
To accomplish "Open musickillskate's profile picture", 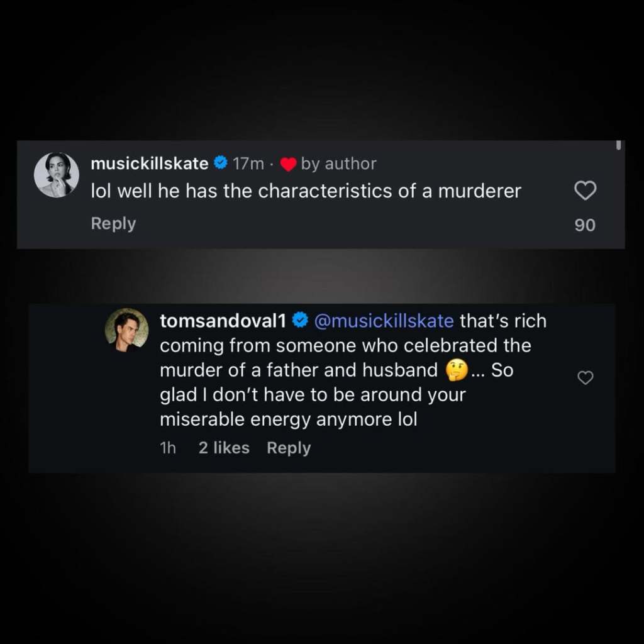I will pos(57,174).
